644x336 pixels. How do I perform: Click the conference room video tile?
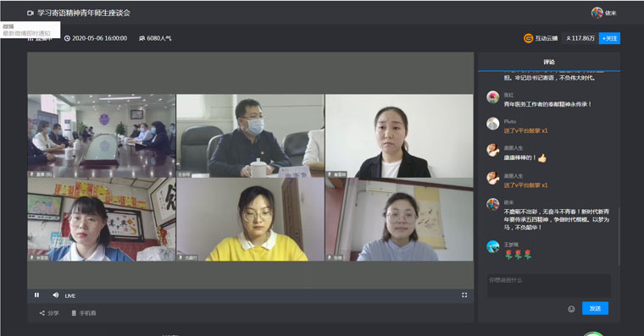[x=102, y=135]
